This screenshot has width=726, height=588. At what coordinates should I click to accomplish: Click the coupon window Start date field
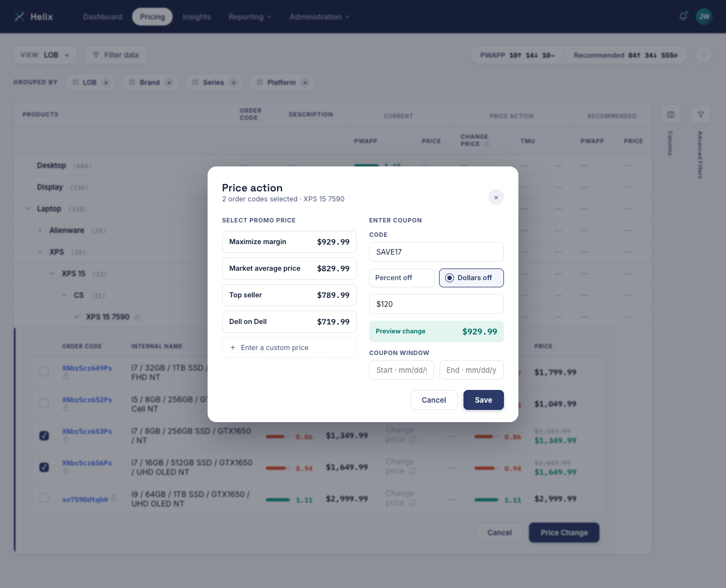(401, 370)
